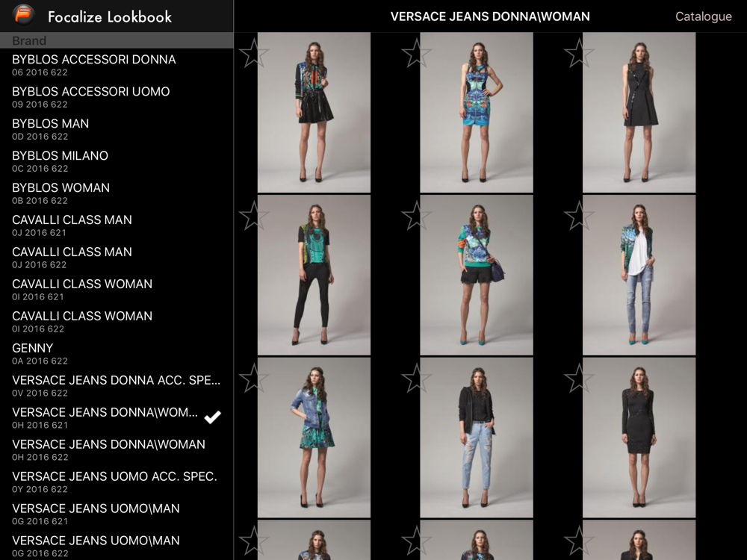
Task: Select VERSACE JEANS DONNA\WOMAN row coded 0H 2016 622
Action: [117, 449]
